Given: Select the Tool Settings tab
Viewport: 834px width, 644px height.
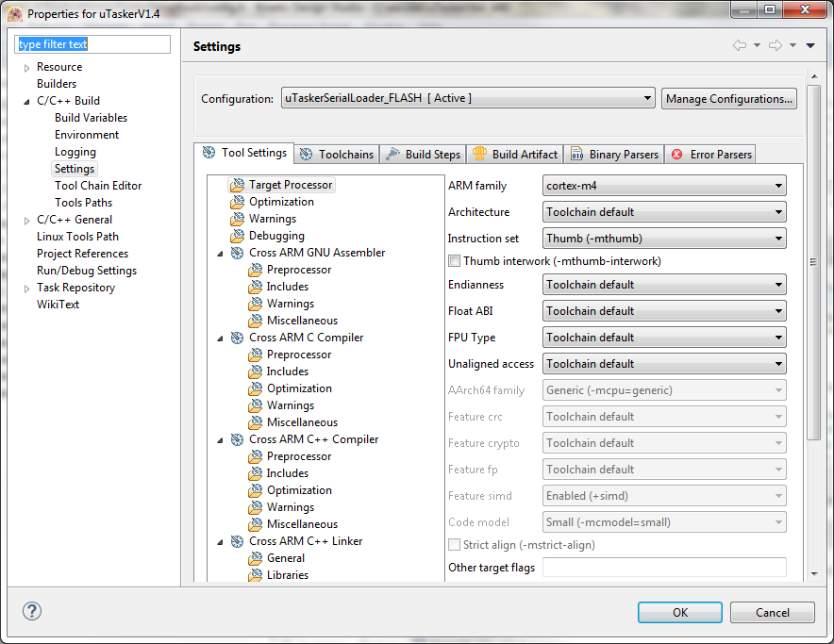Looking at the screenshot, I should [244, 153].
